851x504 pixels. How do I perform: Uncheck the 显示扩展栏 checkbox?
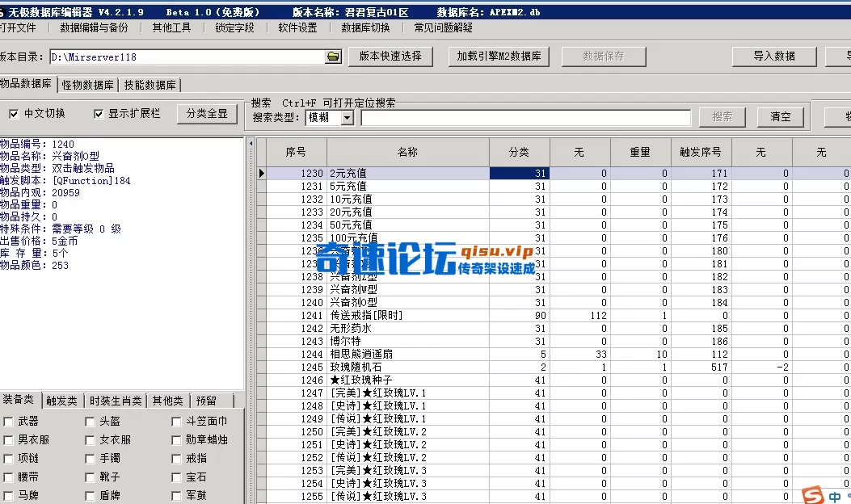(98, 113)
